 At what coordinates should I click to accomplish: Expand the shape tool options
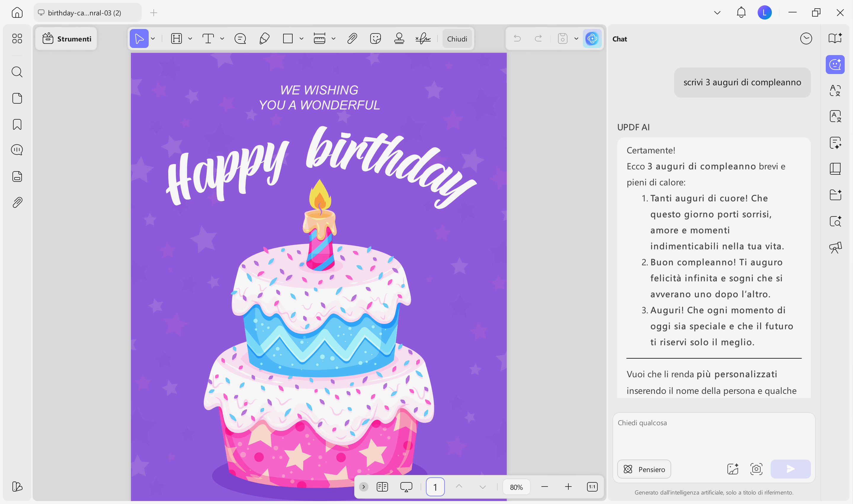point(301,38)
